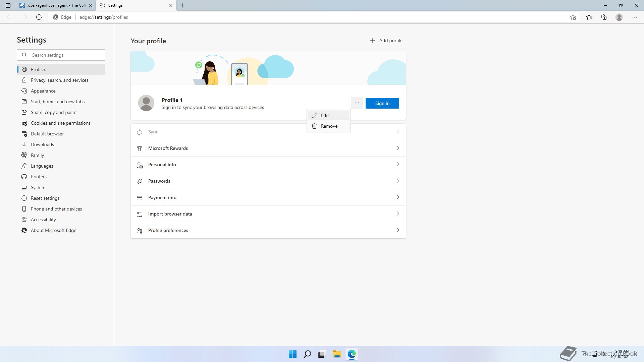Click the Profile 1 avatar picture
The height and width of the screenshot is (362, 644).
(x=146, y=103)
